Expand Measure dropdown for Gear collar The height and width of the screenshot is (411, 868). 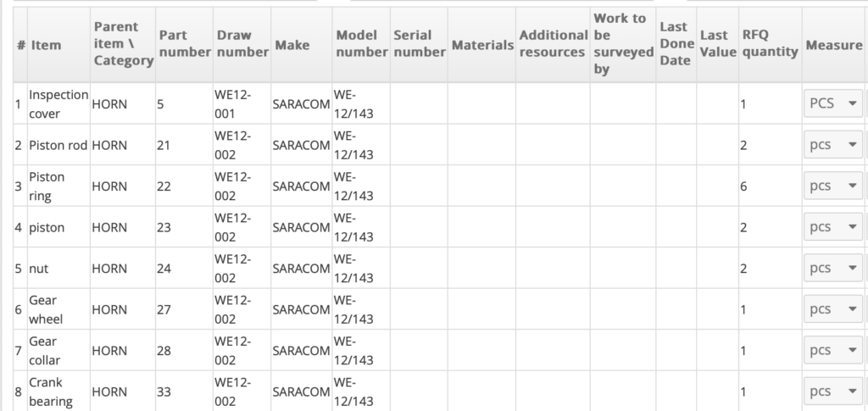click(832, 350)
